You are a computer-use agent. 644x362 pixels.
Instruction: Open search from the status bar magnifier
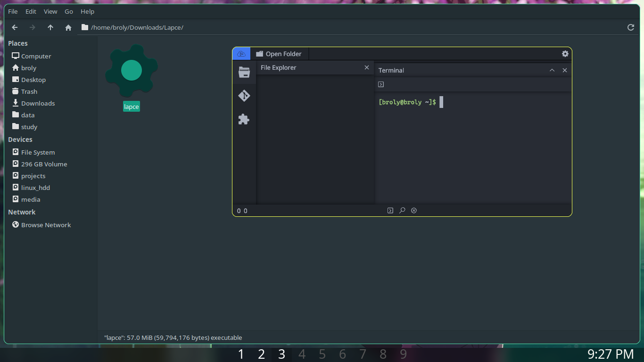[402, 210]
